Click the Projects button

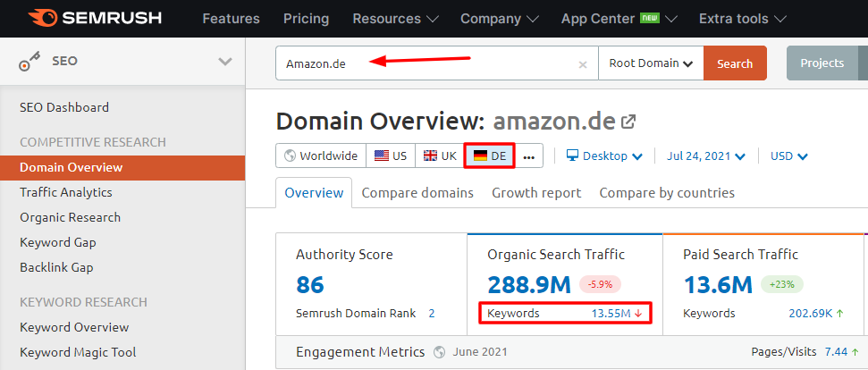822,63
